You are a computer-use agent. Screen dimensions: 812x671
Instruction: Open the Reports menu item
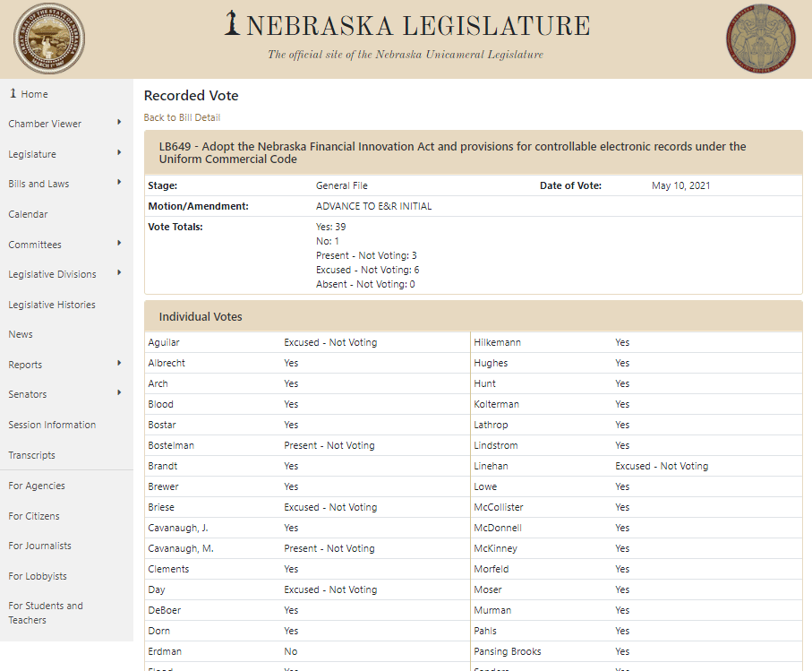[x=25, y=366]
